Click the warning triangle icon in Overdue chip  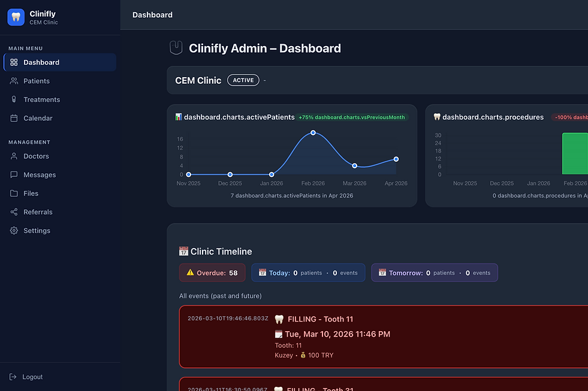tap(190, 272)
